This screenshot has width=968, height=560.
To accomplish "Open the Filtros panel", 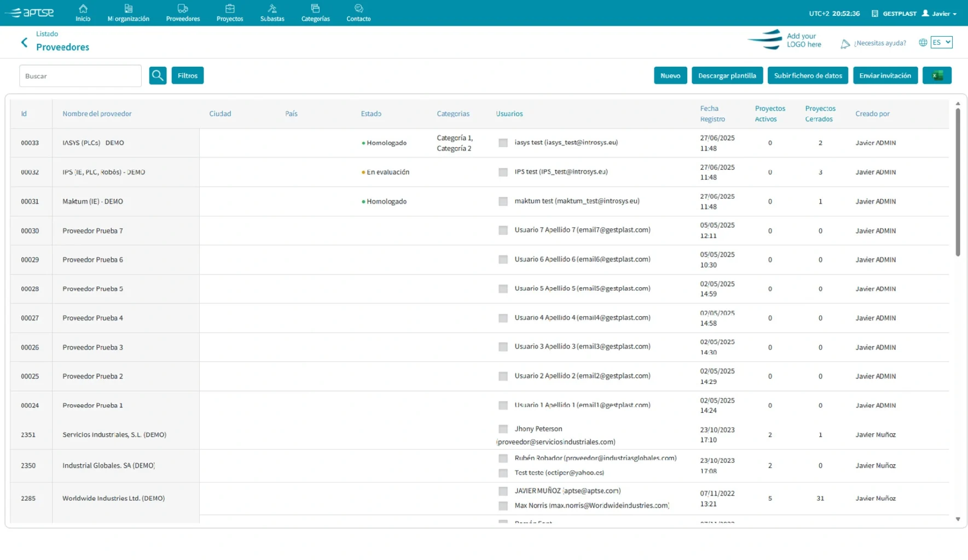I will 188,75.
